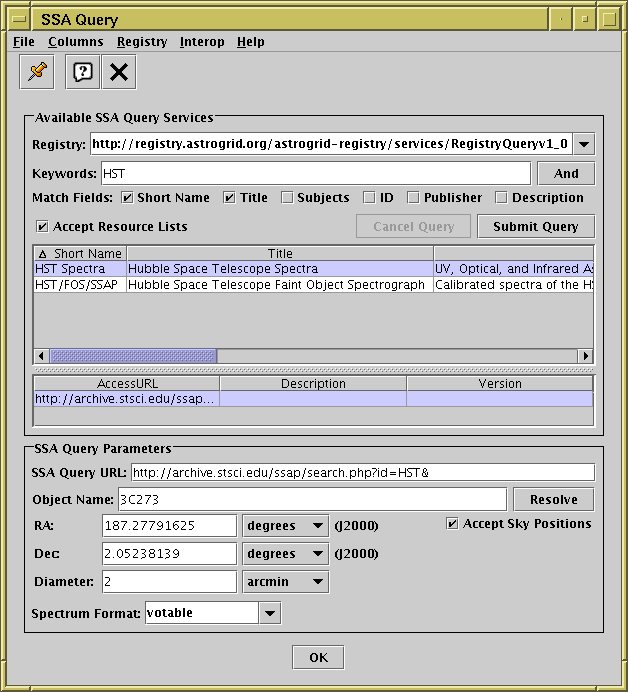The height and width of the screenshot is (692, 628).
Task: Click the AccessURL column header
Action: pyautogui.click(x=127, y=384)
